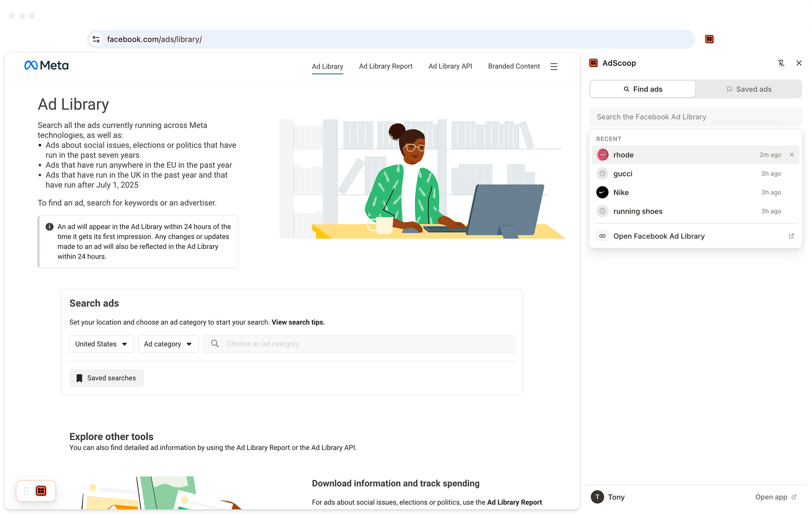Click the Choose an ad category search field
The image size is (812, 518).
358,344
